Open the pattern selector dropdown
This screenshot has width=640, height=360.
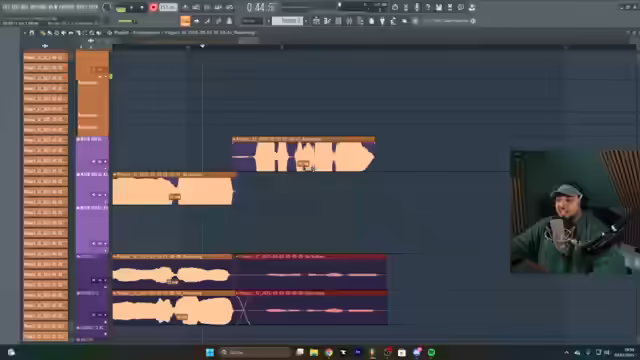(x=287, y=21)
